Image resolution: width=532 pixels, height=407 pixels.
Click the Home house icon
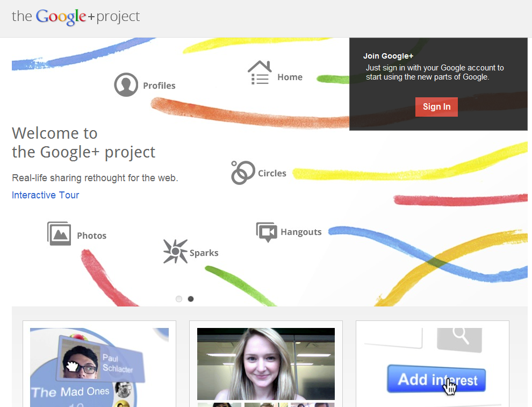pos(260,72)
